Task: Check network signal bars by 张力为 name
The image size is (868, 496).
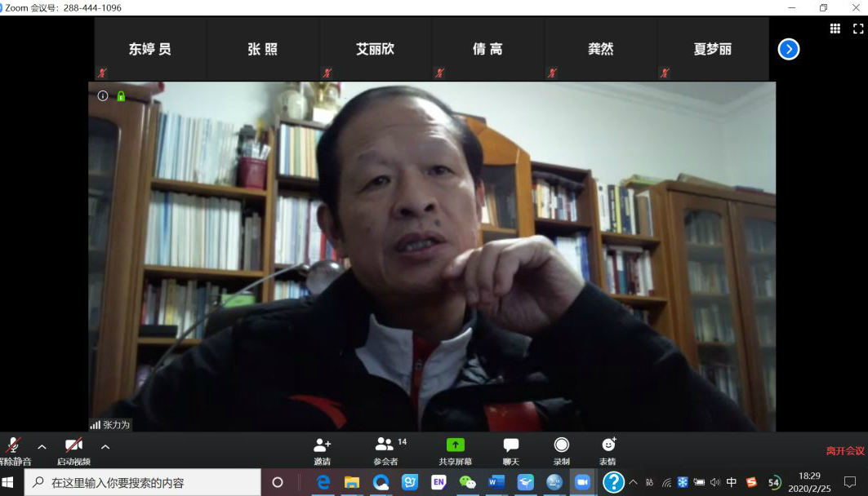Action: pyautogui.click(x=95, y=424)
